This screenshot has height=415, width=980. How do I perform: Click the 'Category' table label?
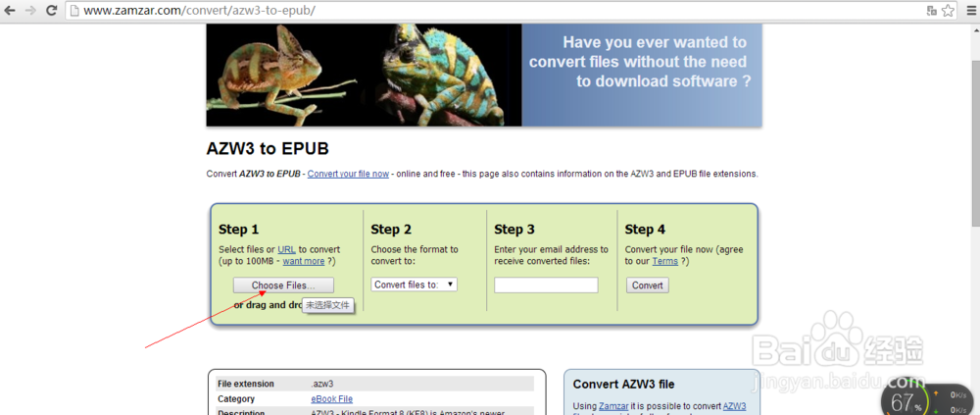[x=236, y=398]
